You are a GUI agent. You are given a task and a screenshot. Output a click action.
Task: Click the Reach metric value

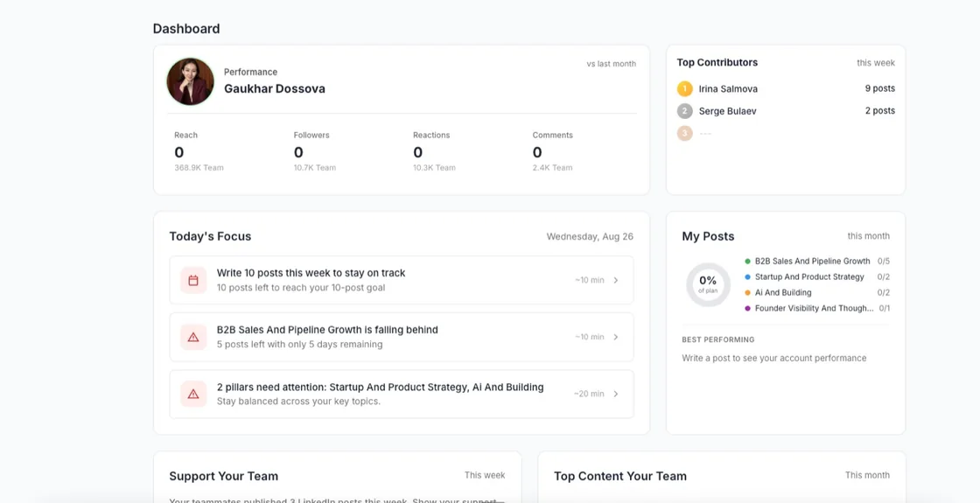coord(178,152)
